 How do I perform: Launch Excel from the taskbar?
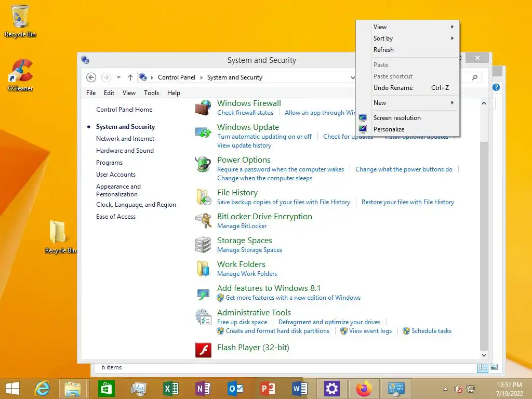(170, 389)
